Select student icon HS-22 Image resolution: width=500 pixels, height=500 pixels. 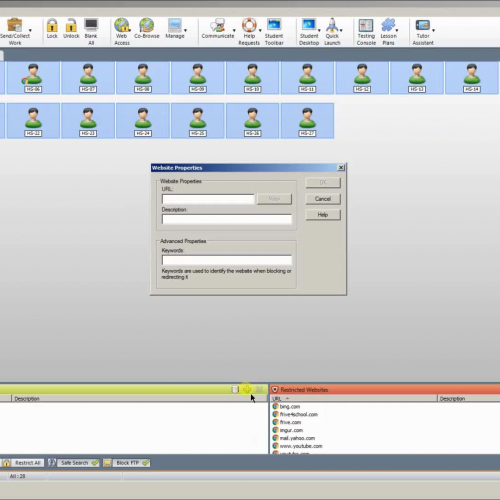(33, 121)
